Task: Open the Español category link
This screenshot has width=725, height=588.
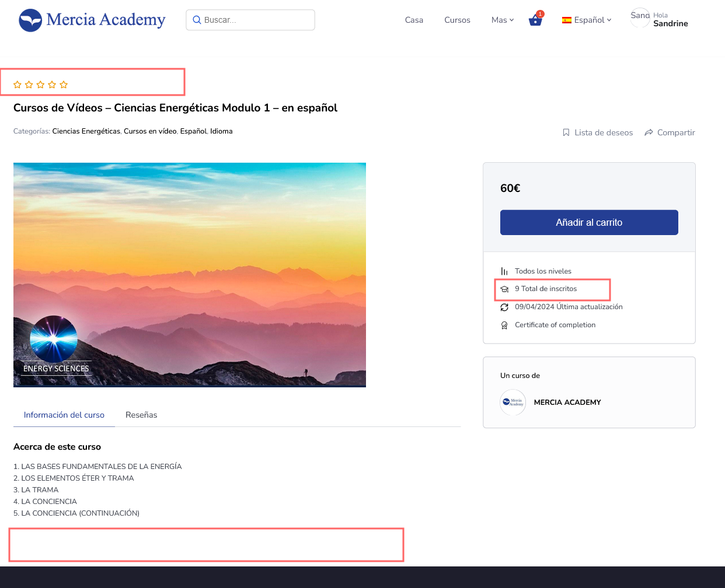Action: 193,131
